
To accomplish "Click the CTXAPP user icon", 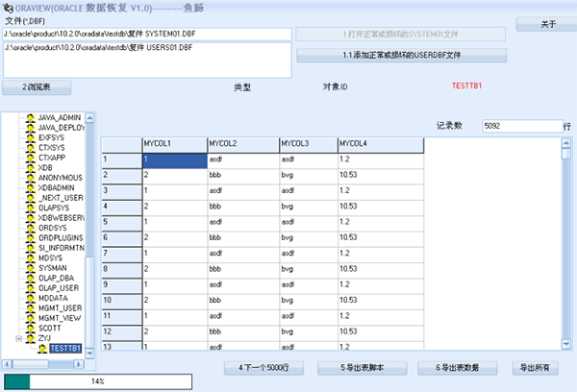I will 31,158.
